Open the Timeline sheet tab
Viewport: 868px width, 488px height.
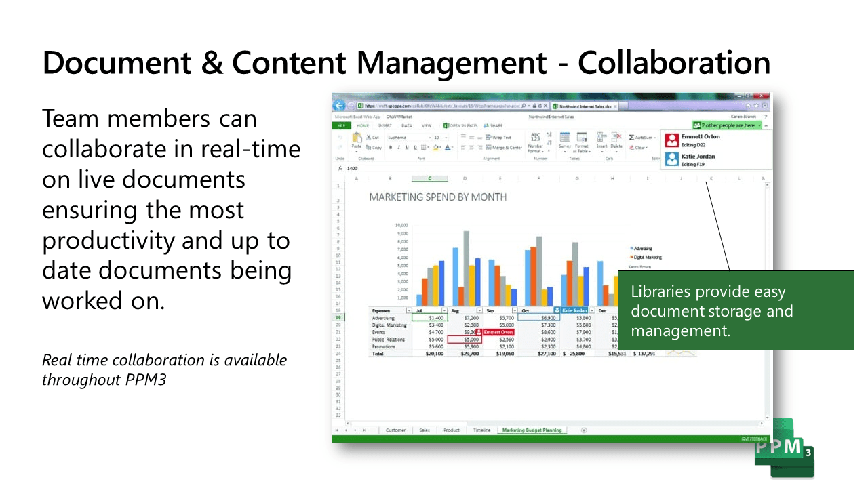pyautogui.click(x=481, y=430)
